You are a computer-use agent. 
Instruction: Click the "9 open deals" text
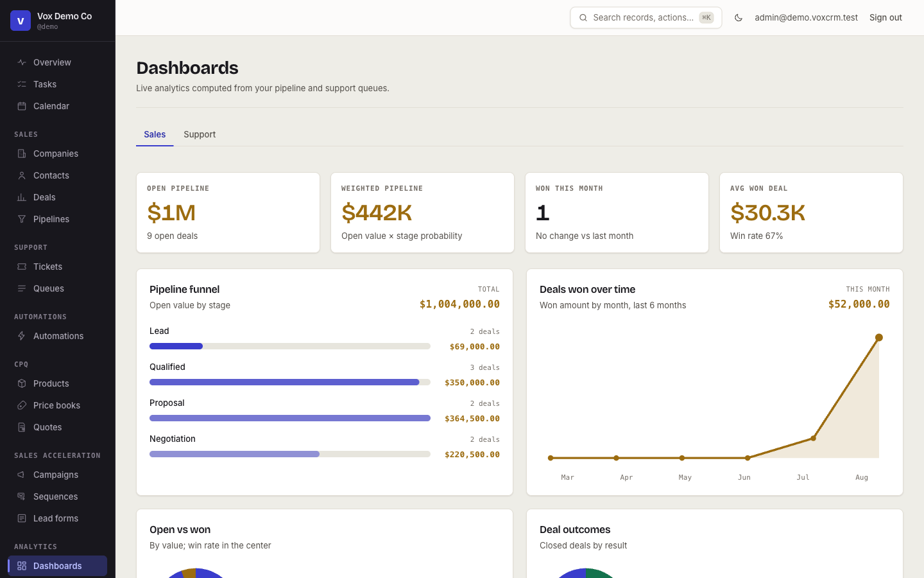coord(172,236)
